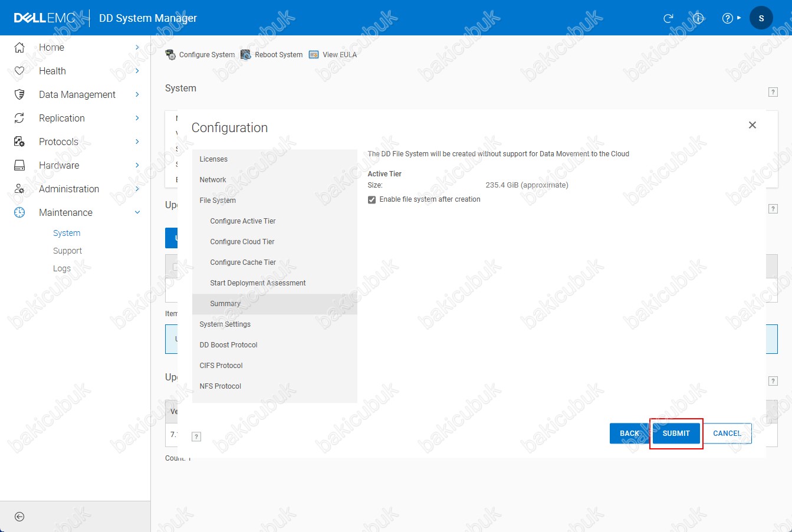Click the Reboot System icon
792x532 pixels.
click(246, 55)
